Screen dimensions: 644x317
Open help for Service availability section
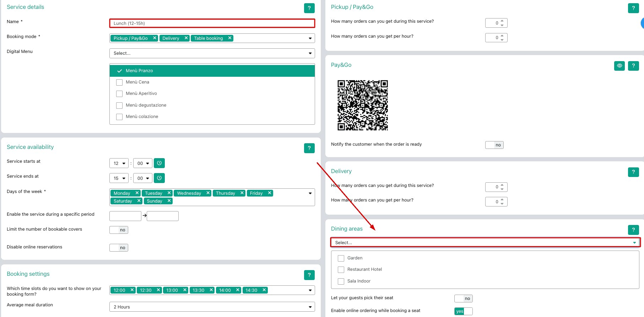click(309, 148)
